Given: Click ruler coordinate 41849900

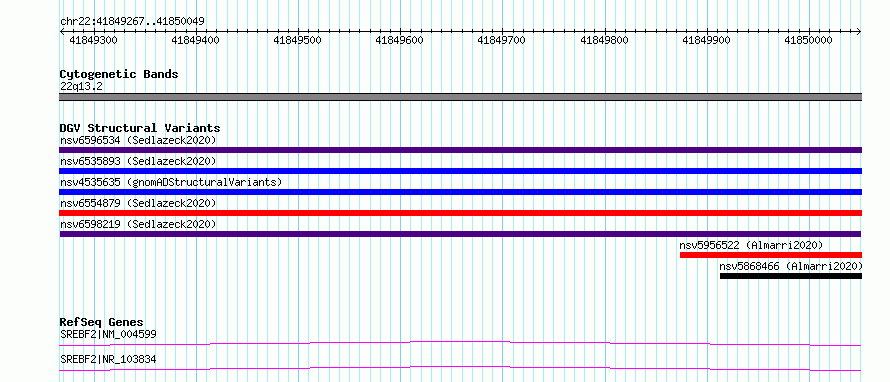Looking at the screenshot, I should pos(706,40).
